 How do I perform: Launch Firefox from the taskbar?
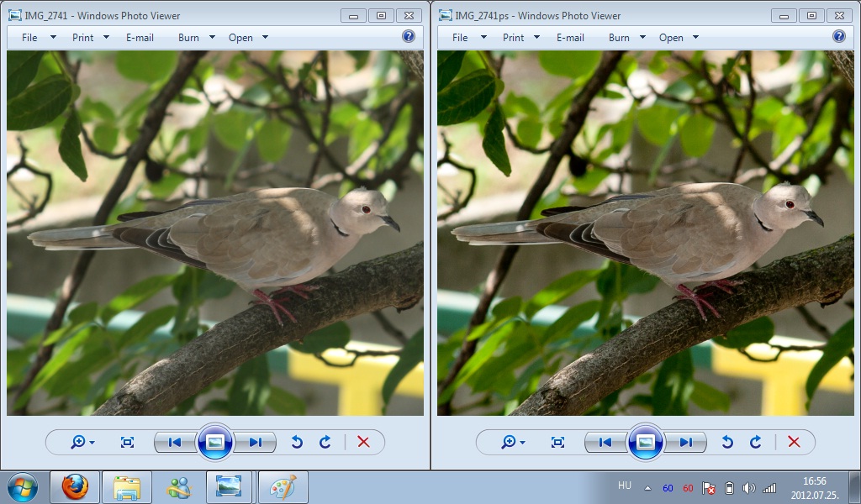point(75,487)
